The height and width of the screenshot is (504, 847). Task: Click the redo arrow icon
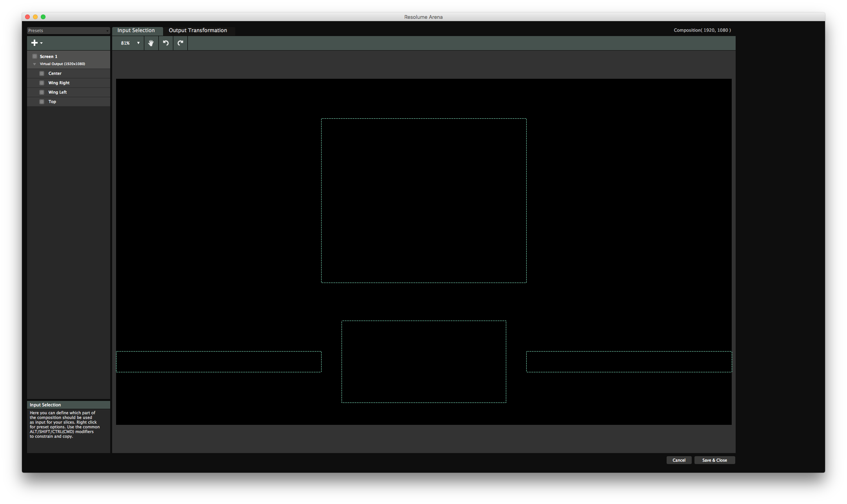click(180, 43)
